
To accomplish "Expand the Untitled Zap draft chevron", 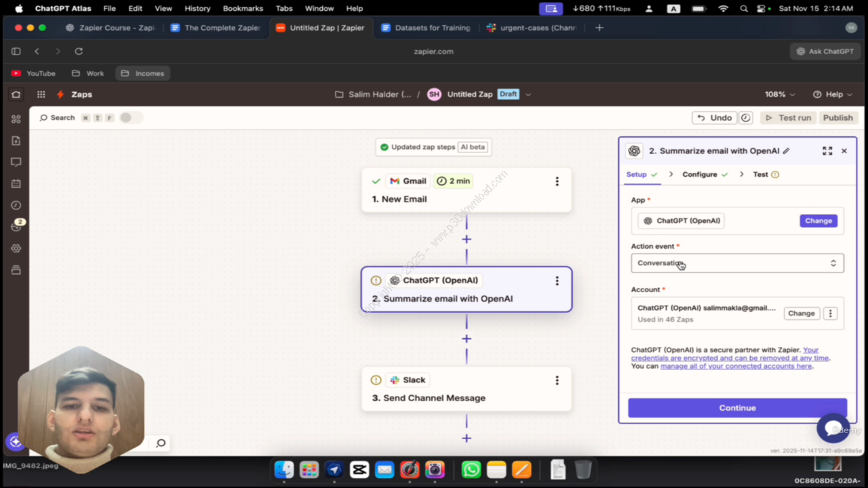I will (x=528, y=95).
